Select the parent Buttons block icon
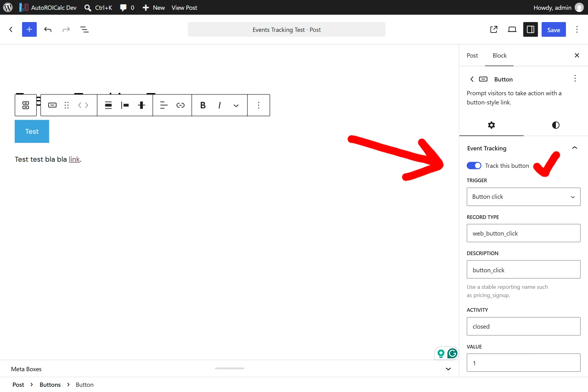The image size is (588, 392). tap(26, 105)
